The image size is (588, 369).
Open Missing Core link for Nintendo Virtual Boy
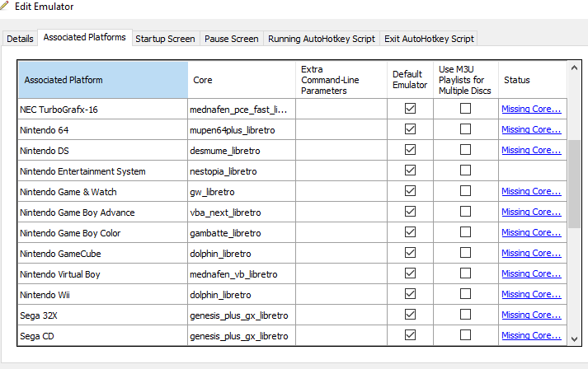pyautogui.click(x=531, y=273)
